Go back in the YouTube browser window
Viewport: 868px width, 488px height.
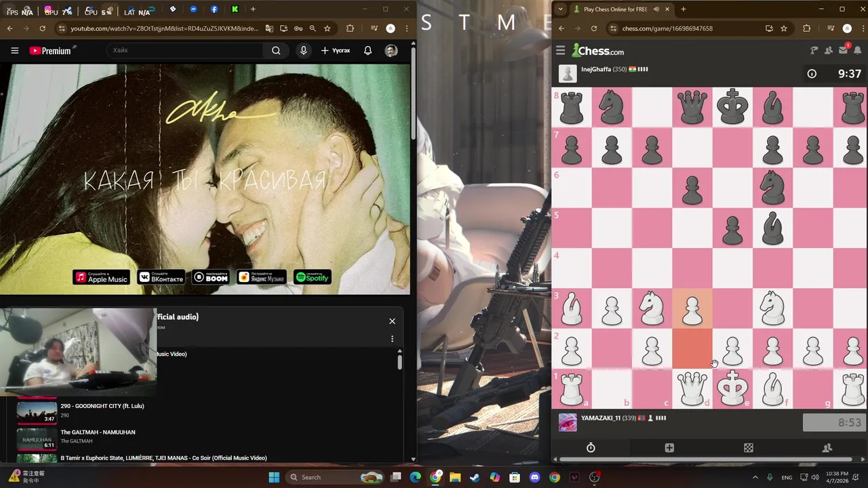tap(9, 28)
